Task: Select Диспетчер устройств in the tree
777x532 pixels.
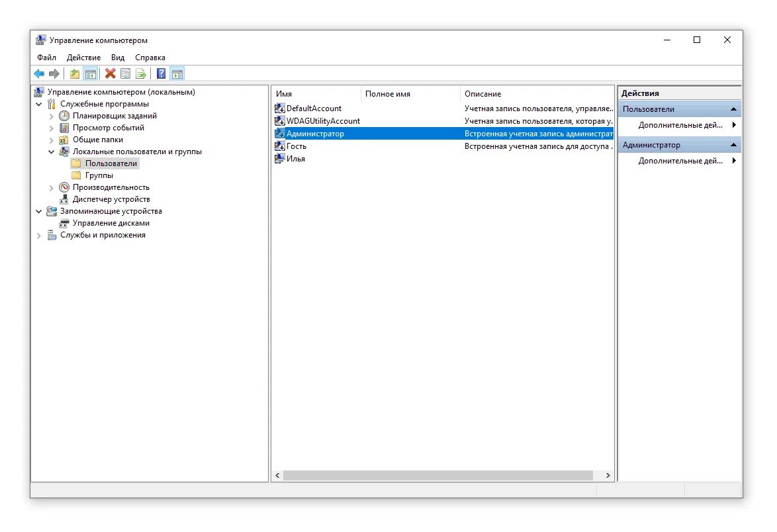Action: click(111, 199)
